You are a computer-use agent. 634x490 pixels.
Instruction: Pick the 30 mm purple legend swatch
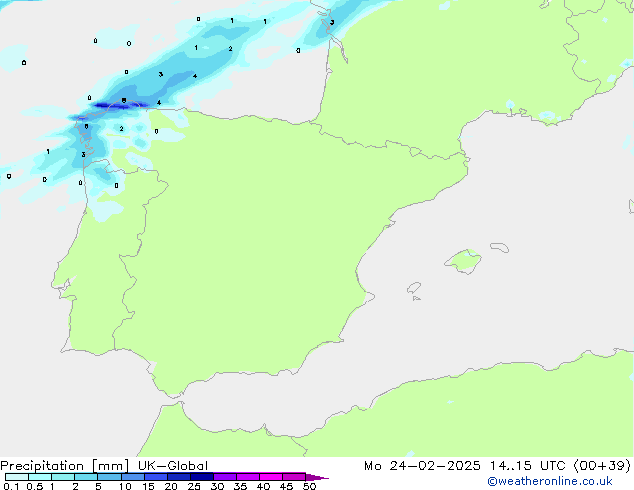(224, 477)
